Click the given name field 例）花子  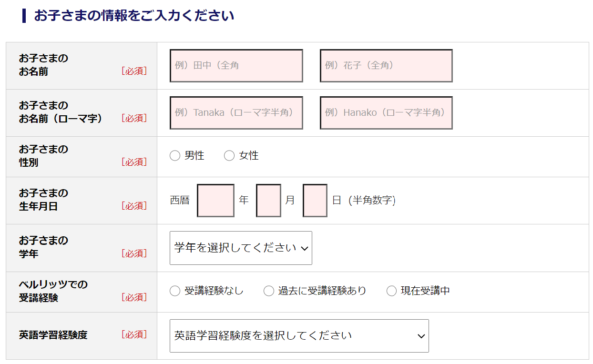point(386,66)
